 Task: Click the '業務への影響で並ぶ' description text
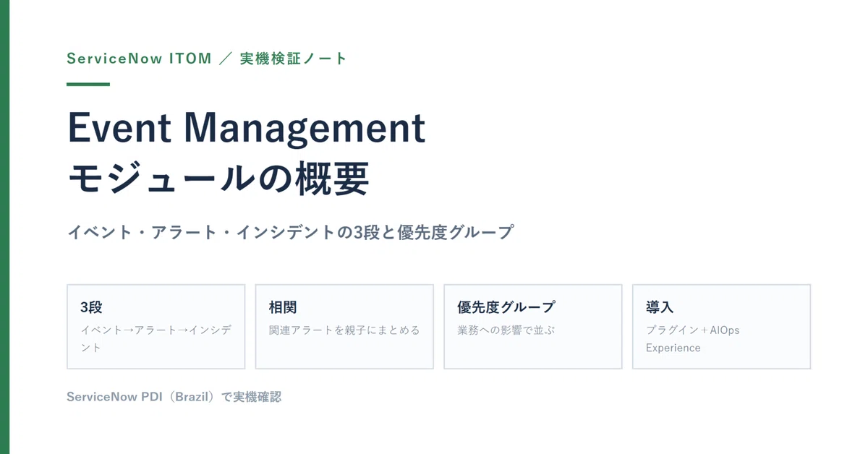(506, 330)
